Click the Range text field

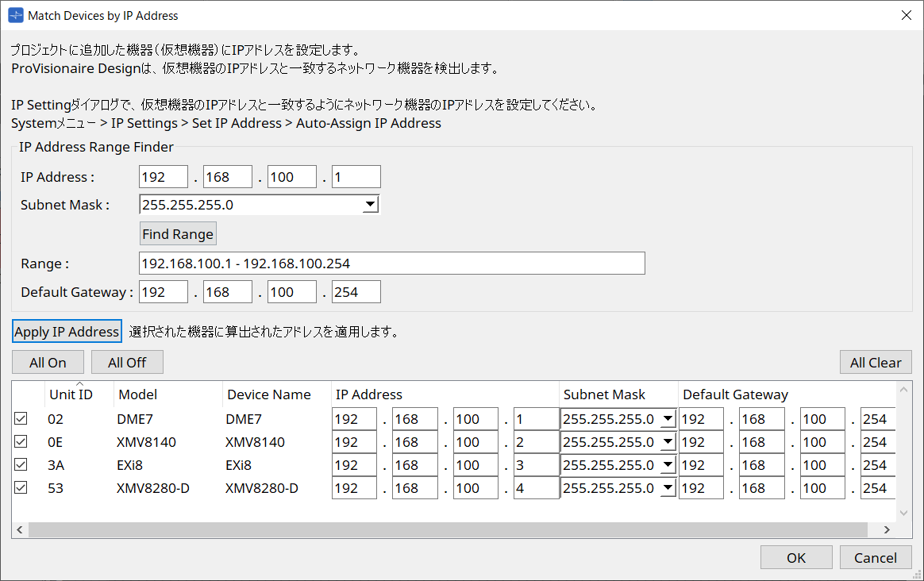pos(392,264)
